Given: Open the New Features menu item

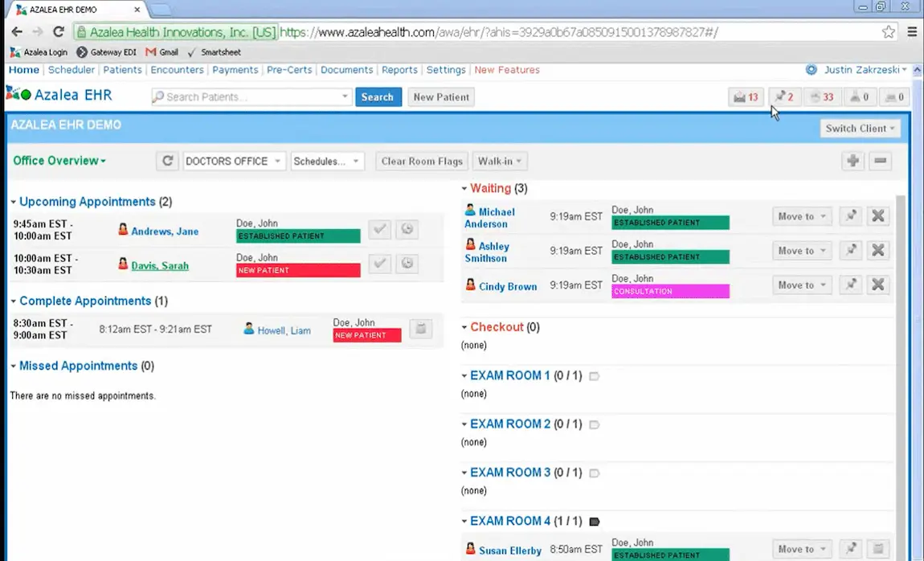Looking at the screenshot, I should (x=506, y=70).
